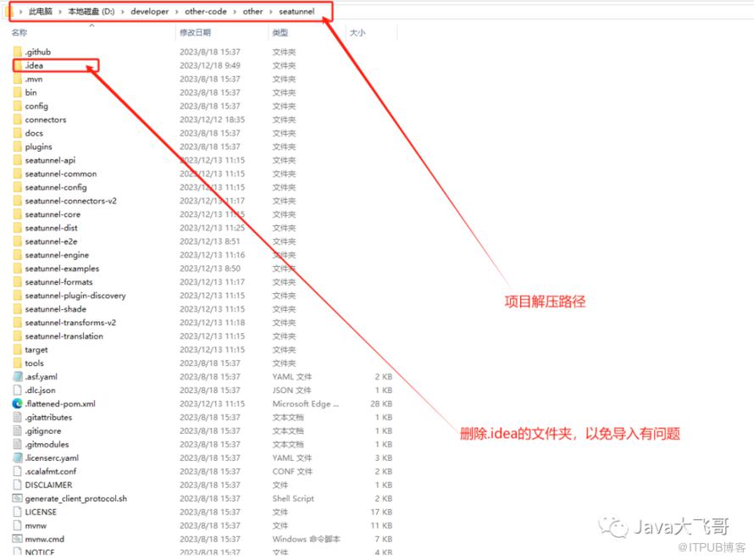Click the mvnw file name
The height and width of the screenshot is (560, 754).
(x=36, y=525)
